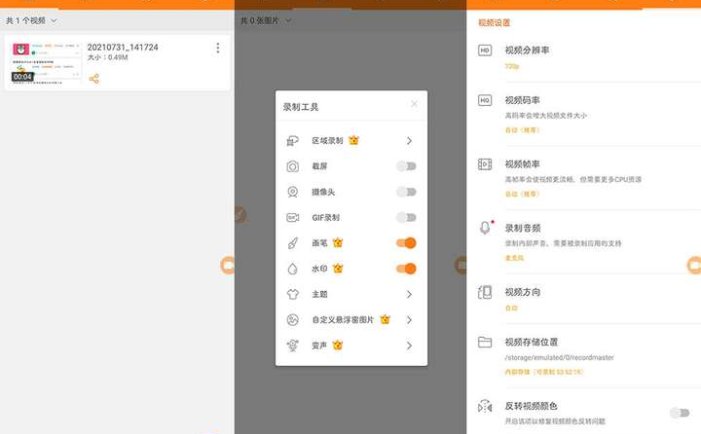Open the 区域录制 region recording icon
701x434 pixels.
pyautogui.click(x=292, y=141)
